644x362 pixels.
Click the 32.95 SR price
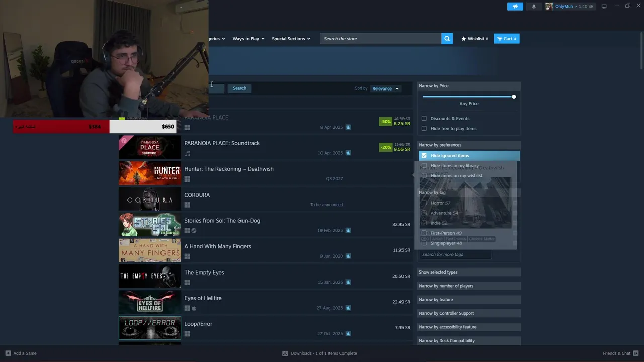coord(401,224)
